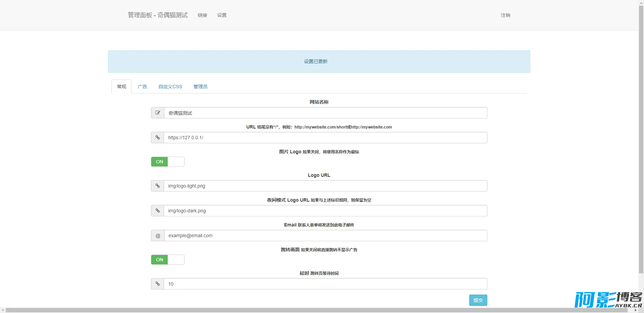Click the horizontal scrollbar at page bottom
This screenshot has width=644, height=313.
pos(317,310)
